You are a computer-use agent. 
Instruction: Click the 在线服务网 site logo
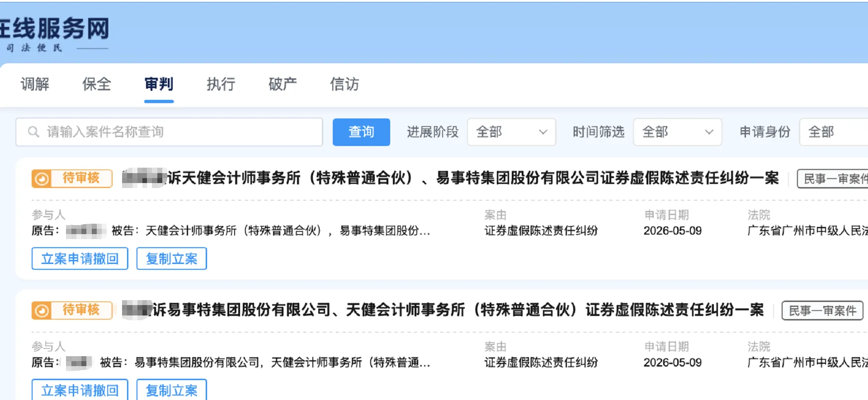(x=54, y=34)
